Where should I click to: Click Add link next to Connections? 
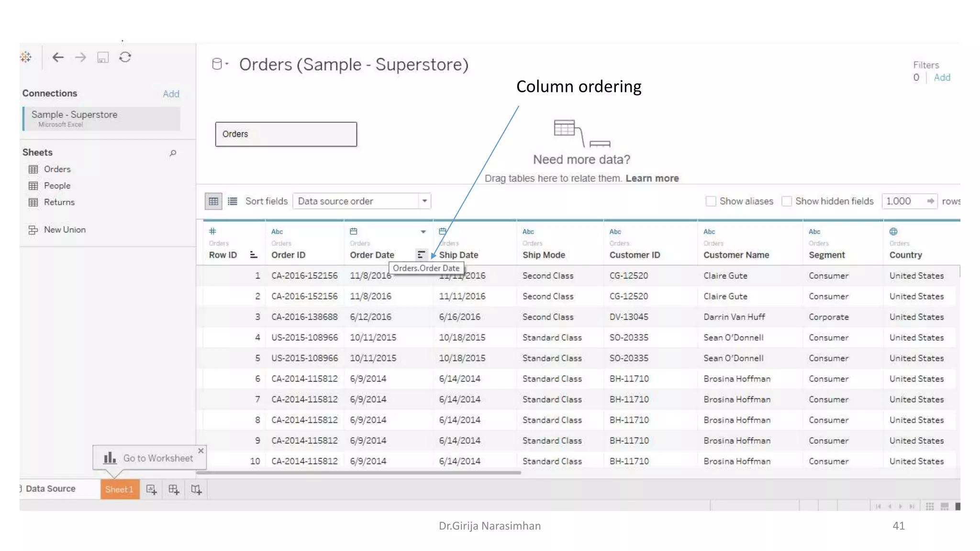(171, 94)
